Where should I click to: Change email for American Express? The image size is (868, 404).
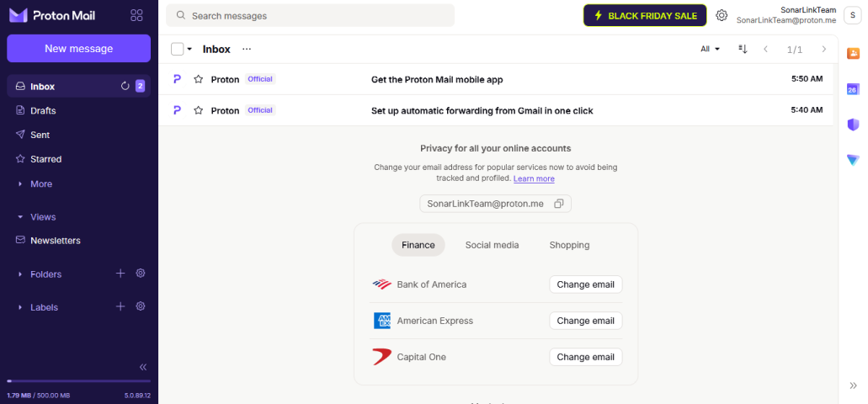(586, 321)
